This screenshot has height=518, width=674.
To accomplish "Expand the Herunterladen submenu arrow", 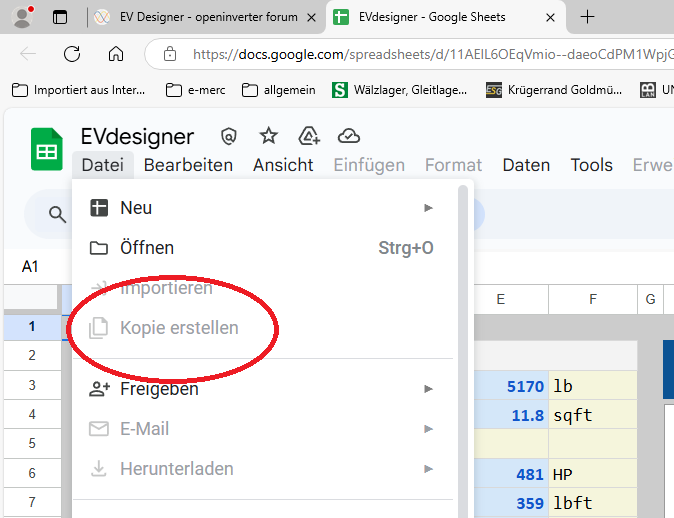I will (x=429, y=469).
